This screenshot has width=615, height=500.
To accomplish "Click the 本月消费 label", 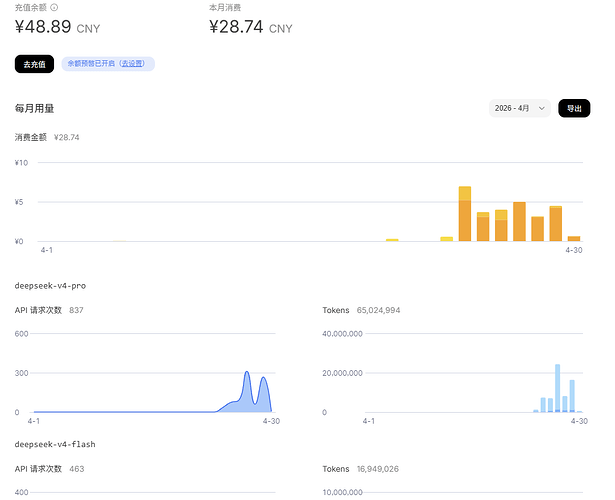I will click(225, 7).
